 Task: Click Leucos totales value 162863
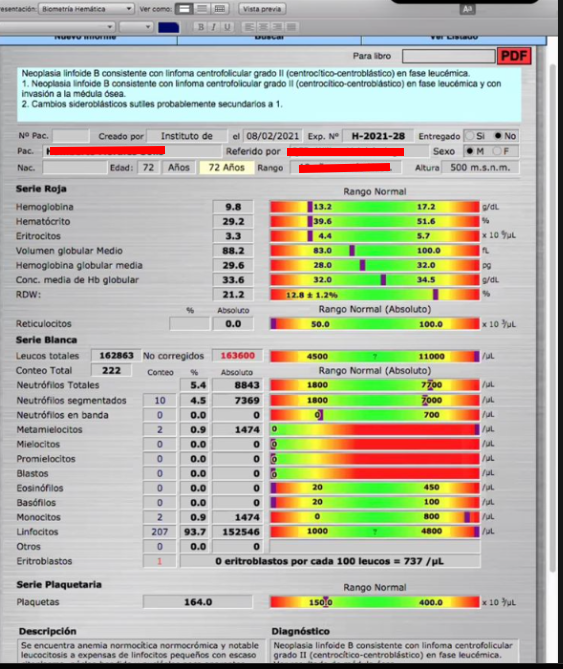116,355
